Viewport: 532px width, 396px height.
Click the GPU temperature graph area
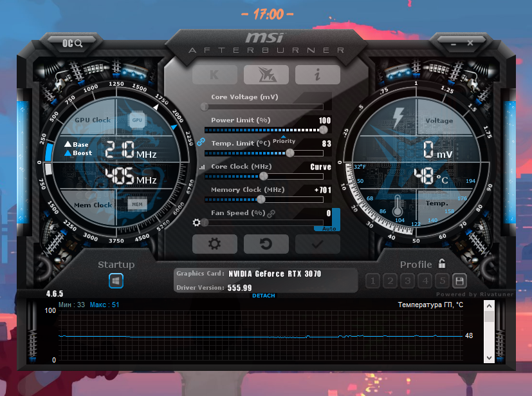(261, 335)
